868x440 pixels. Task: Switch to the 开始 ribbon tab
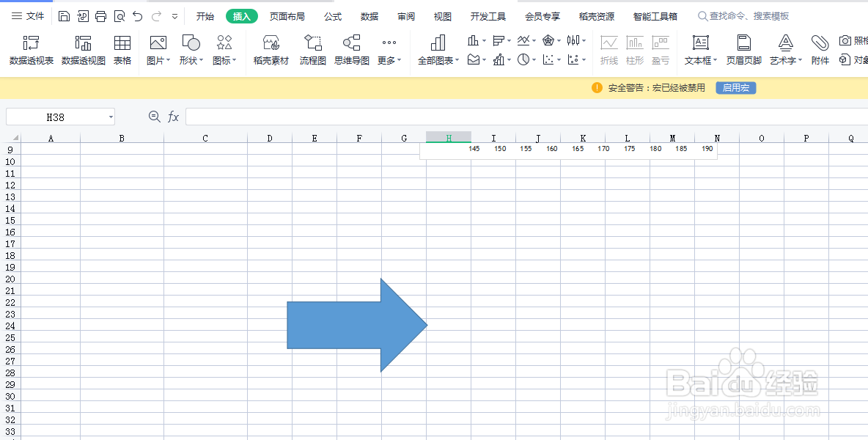click(x=204, y=15)
